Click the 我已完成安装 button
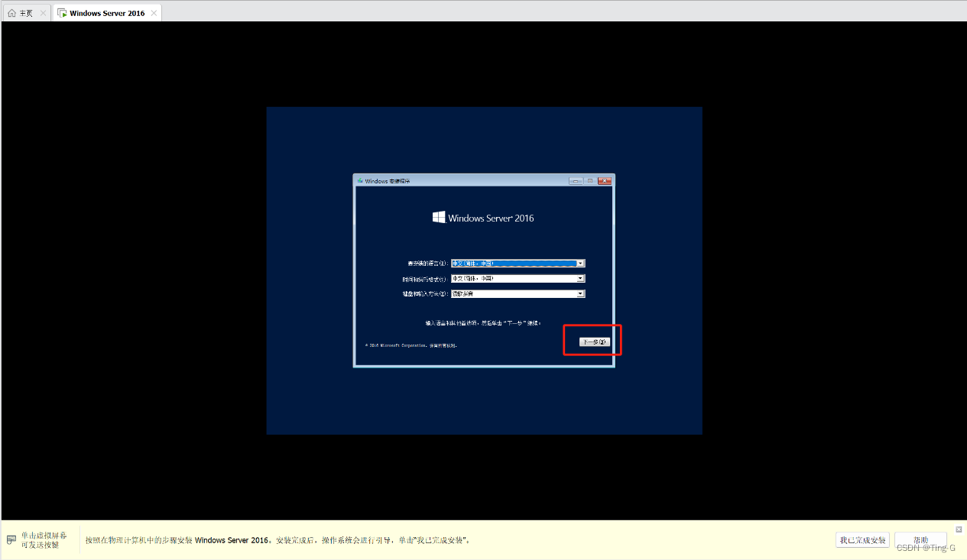Image resolution: width=967 pixels, height=560 pixels. click(x=862, y=540)
